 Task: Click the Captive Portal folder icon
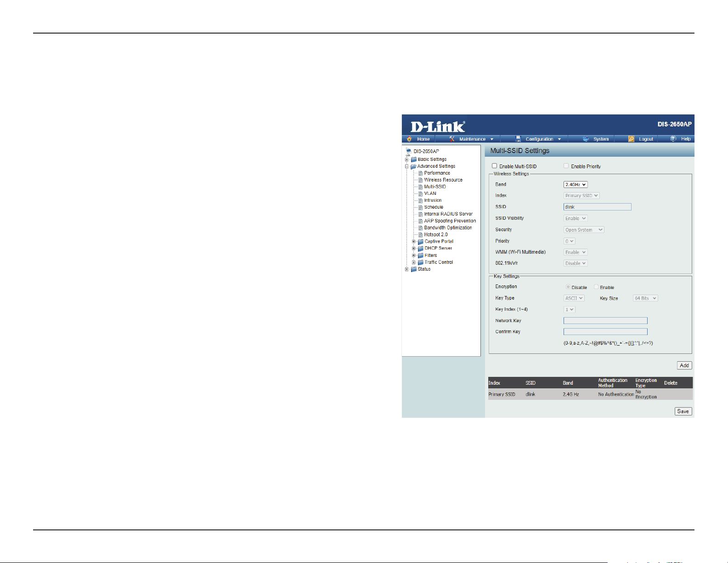421,241
